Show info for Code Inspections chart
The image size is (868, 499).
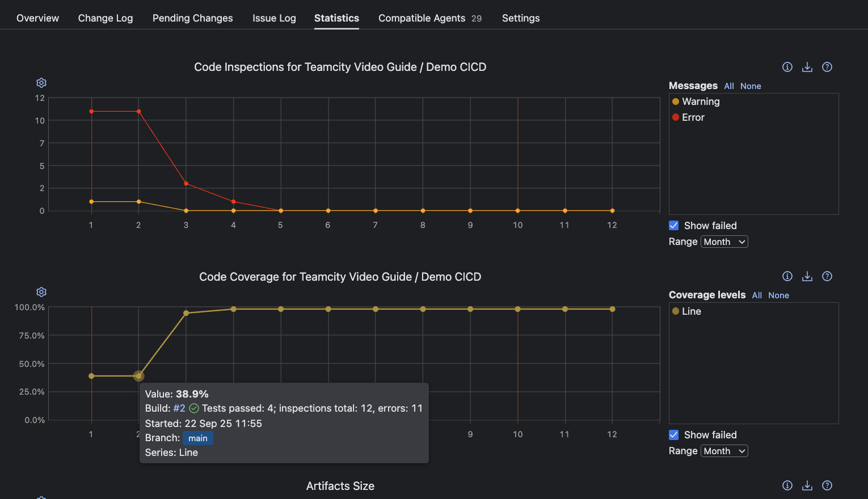[x=787, y=67]
